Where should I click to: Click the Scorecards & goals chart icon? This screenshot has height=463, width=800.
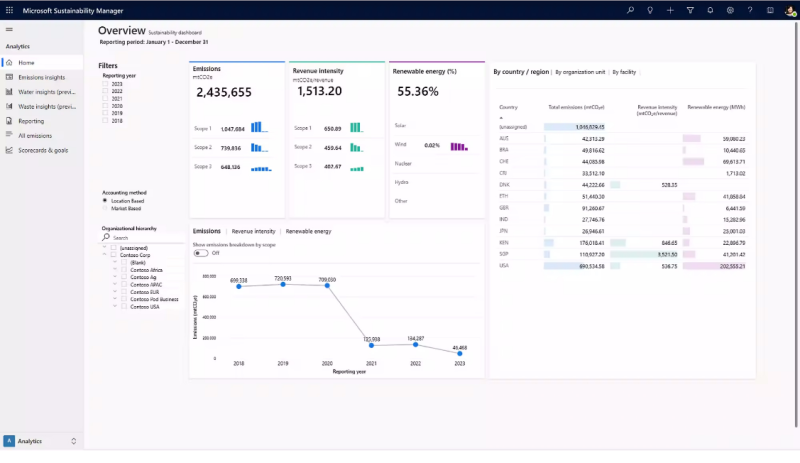[x=9, y=150]
